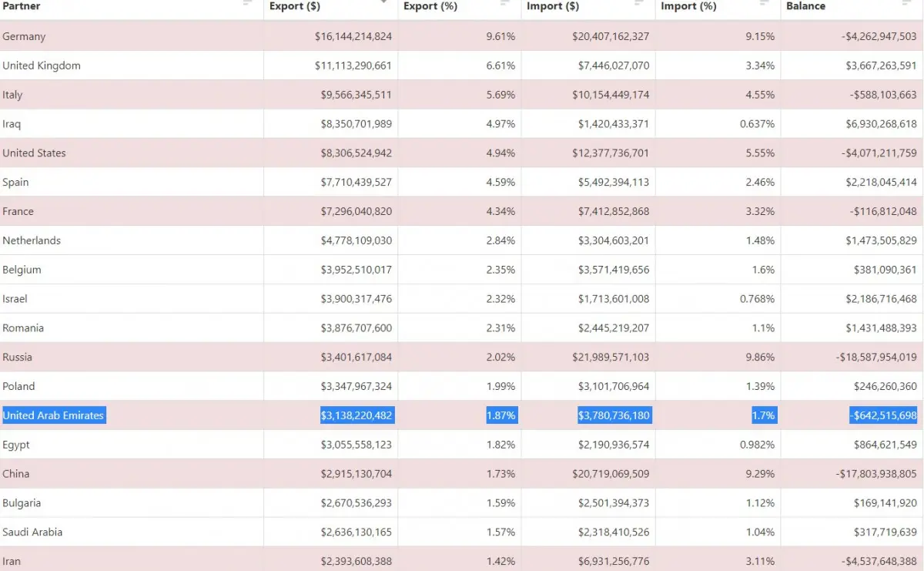Click highlighted UAE export $3,138,220,482
The width and height of the screenshot is (924, 571).
point(357,415)
